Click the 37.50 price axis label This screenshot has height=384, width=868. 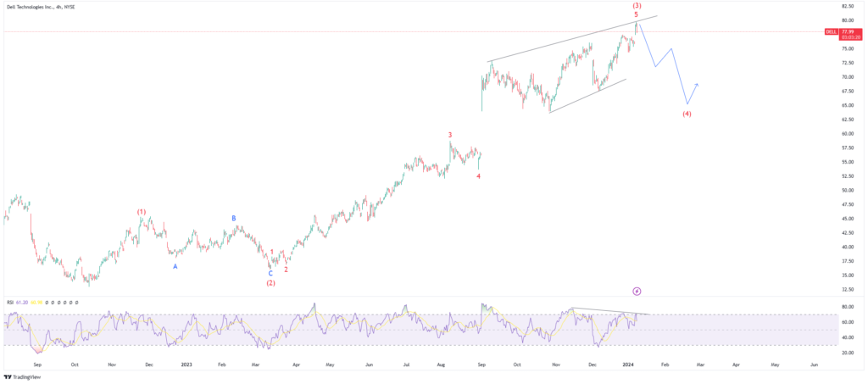[x=847, y=261]
